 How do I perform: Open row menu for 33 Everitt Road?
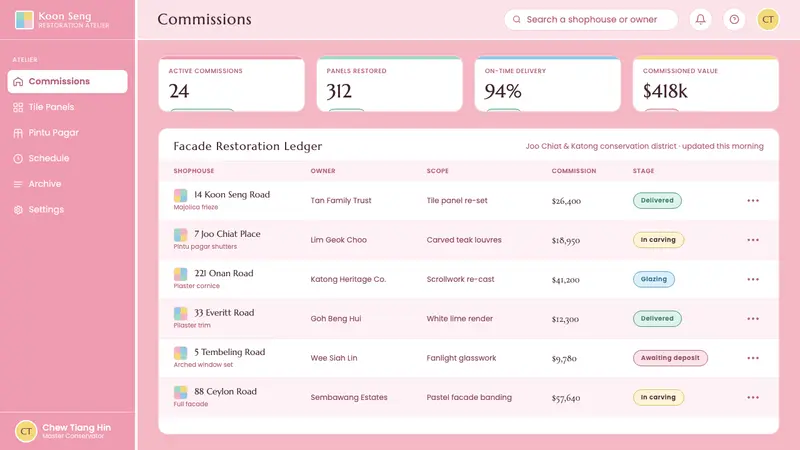[x=753, y=318]
